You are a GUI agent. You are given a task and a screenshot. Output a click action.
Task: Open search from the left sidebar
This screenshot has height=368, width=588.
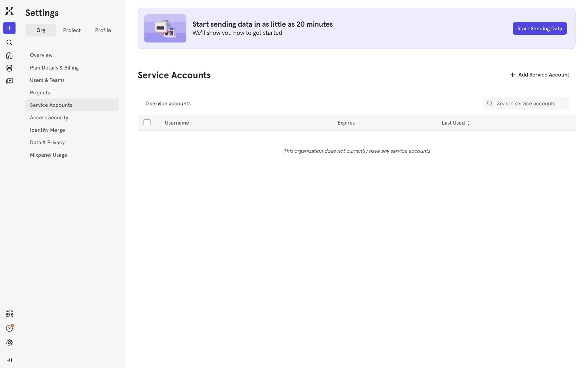9,43
